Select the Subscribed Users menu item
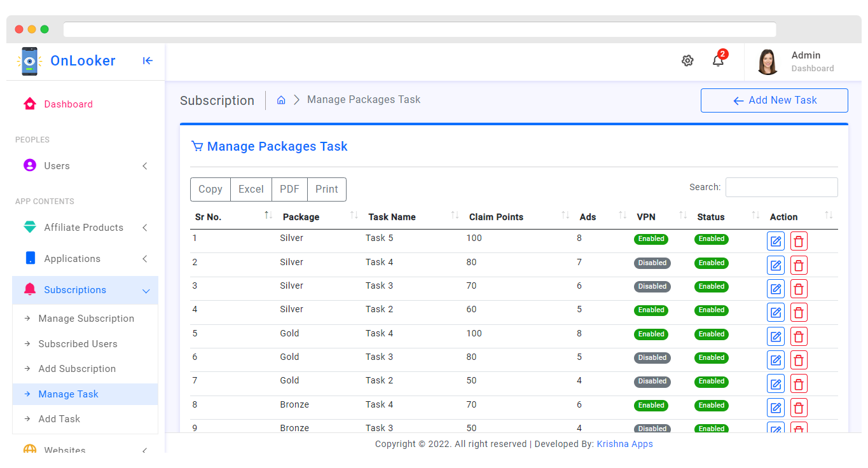The image size is (868, 468). (x=78, y=344)
